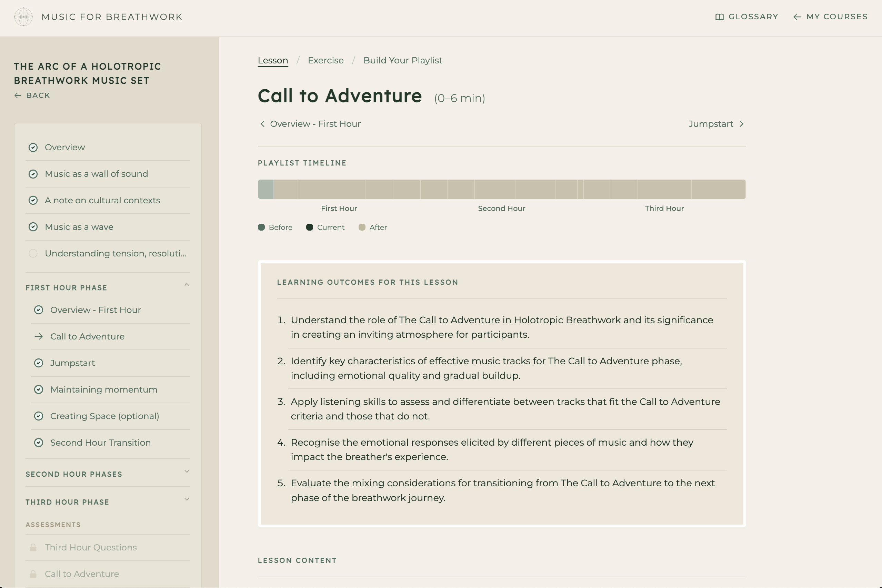
Task: Click the sidebar Back link
Action: point(32,95)
